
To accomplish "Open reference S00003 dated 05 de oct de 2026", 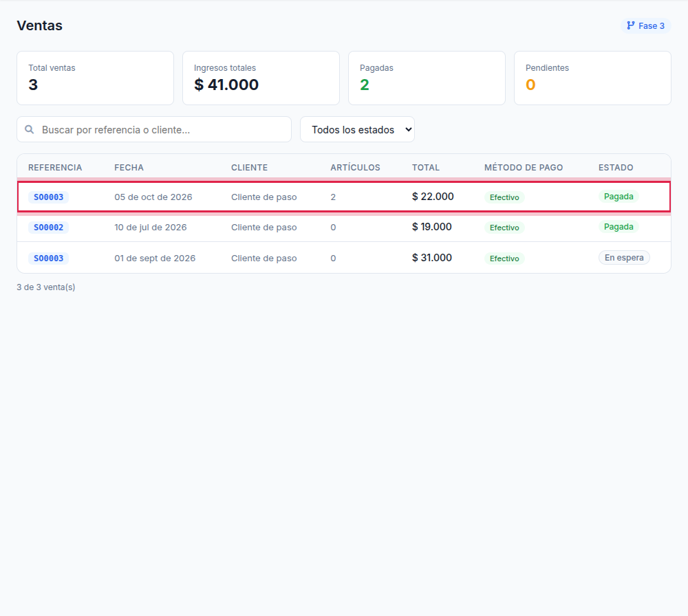I will point(49,197).
